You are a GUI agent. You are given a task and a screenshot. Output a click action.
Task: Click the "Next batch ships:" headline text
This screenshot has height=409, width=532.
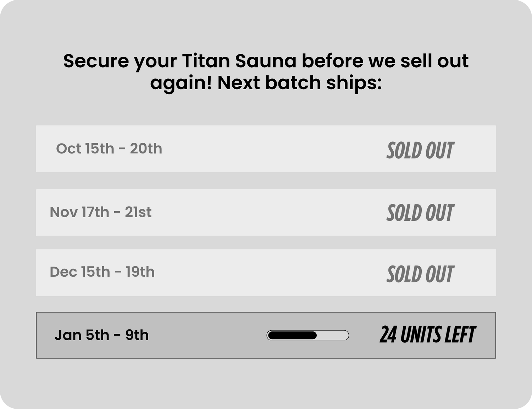pos(299,83)
